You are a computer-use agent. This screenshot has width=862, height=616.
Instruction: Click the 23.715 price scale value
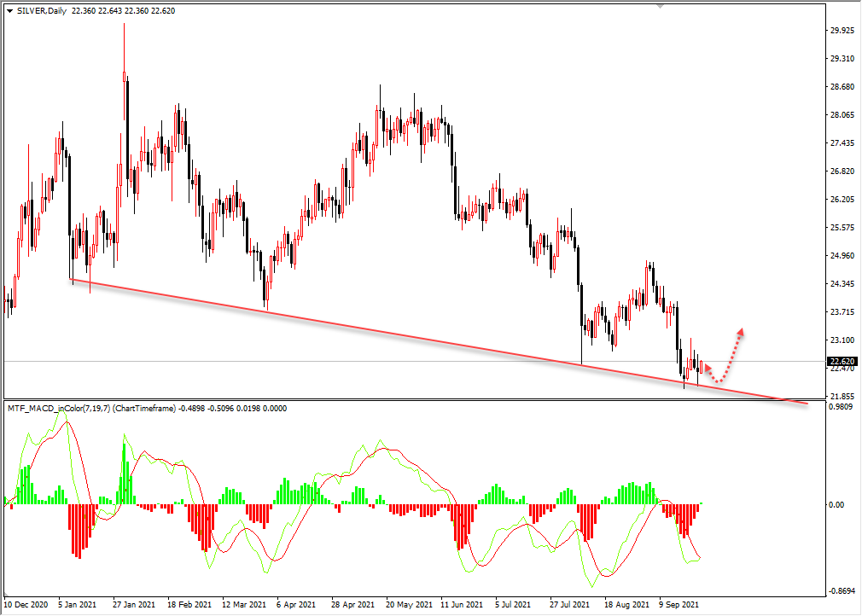(x=842, y=311)
